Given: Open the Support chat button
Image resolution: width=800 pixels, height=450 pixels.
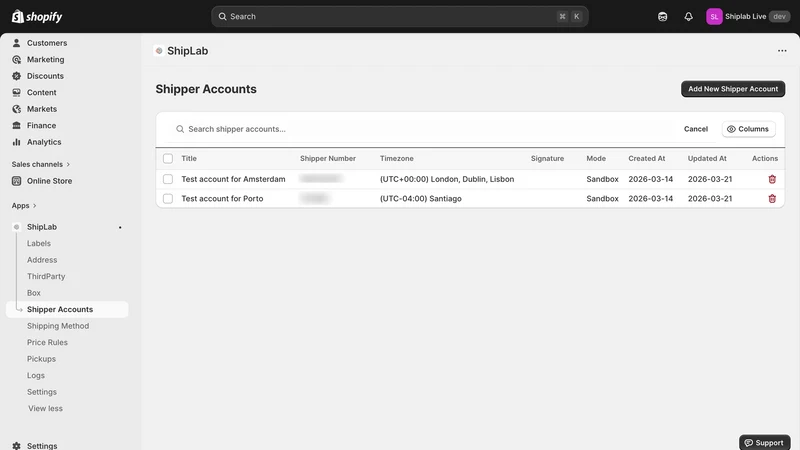Looking at the screenshot, I should pos(764,442).
